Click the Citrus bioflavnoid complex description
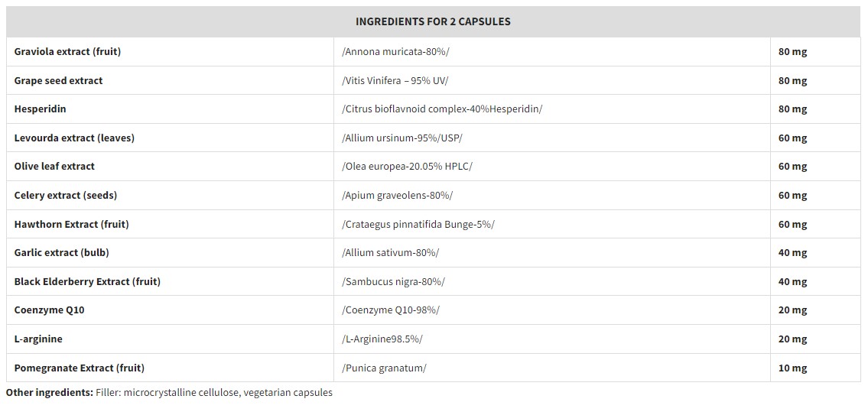 [442, 109]
